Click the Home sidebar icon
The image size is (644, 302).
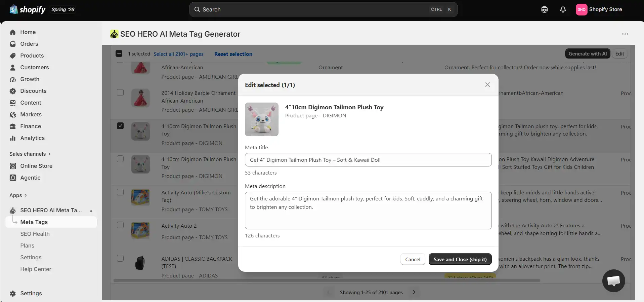13,32
